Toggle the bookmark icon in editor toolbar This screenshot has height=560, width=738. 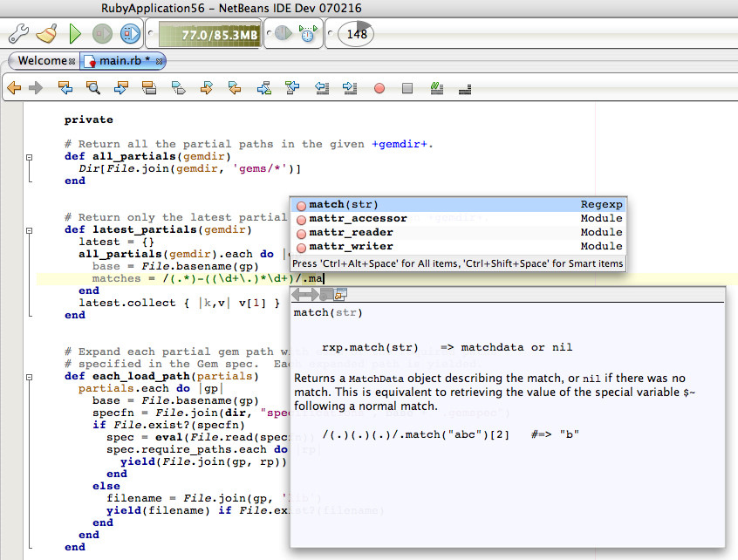coord(178,87)
